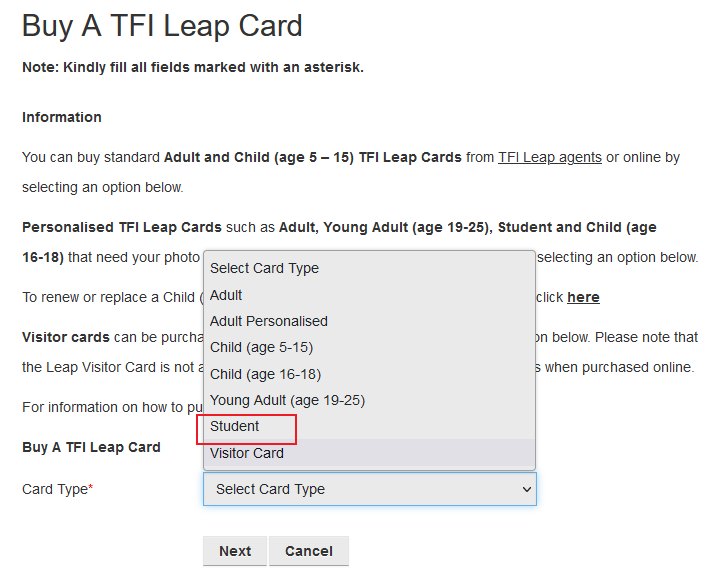The image size is (715, 572).
Task: Choose Young Adult (age 19-25) option
Action: tap(287, 400)
